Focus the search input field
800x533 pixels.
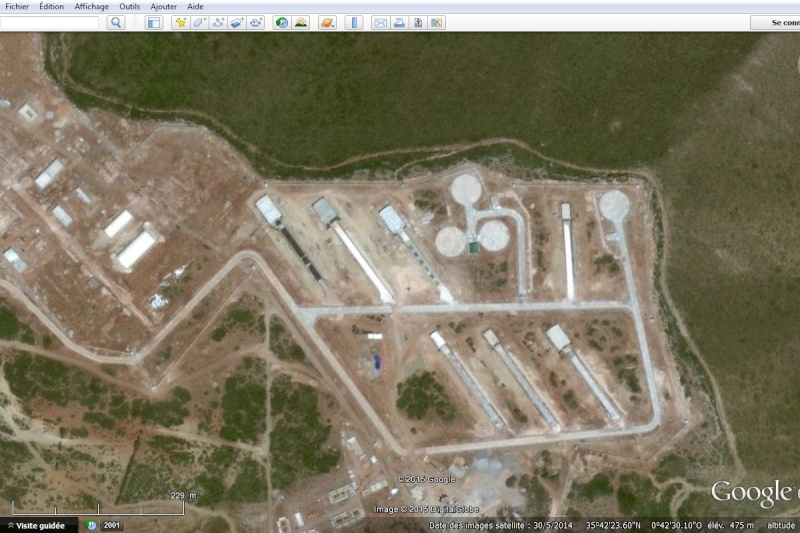(x=49, y=22)
